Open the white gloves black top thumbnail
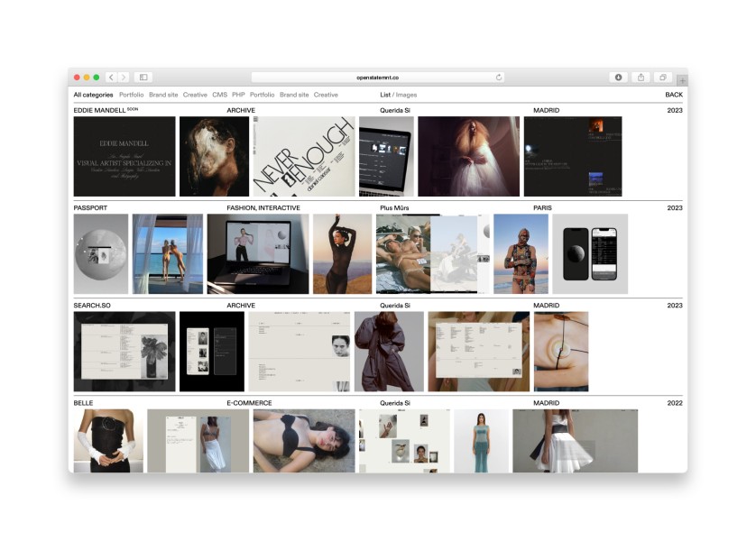 [x=108, y=441]
